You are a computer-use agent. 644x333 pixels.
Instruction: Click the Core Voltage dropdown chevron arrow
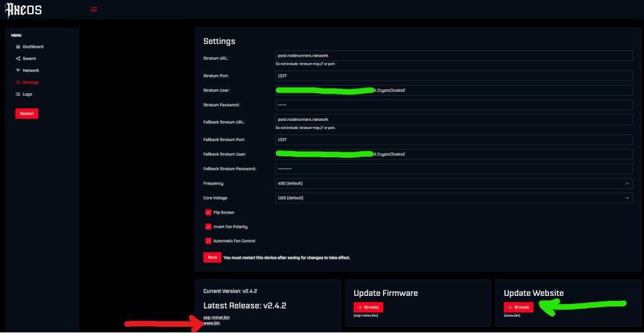[627, 198]
